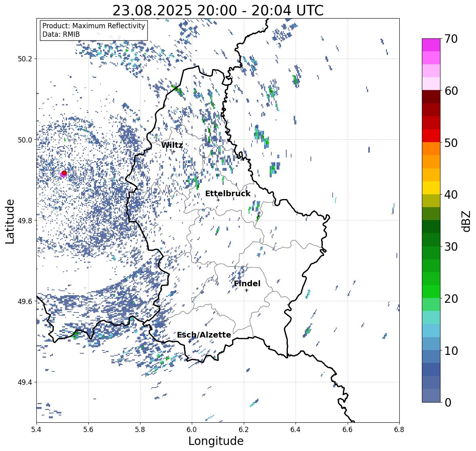Screen dimensions: 476x451
Task: Click the colorbar tick label 60
Action: pos(451,91)
